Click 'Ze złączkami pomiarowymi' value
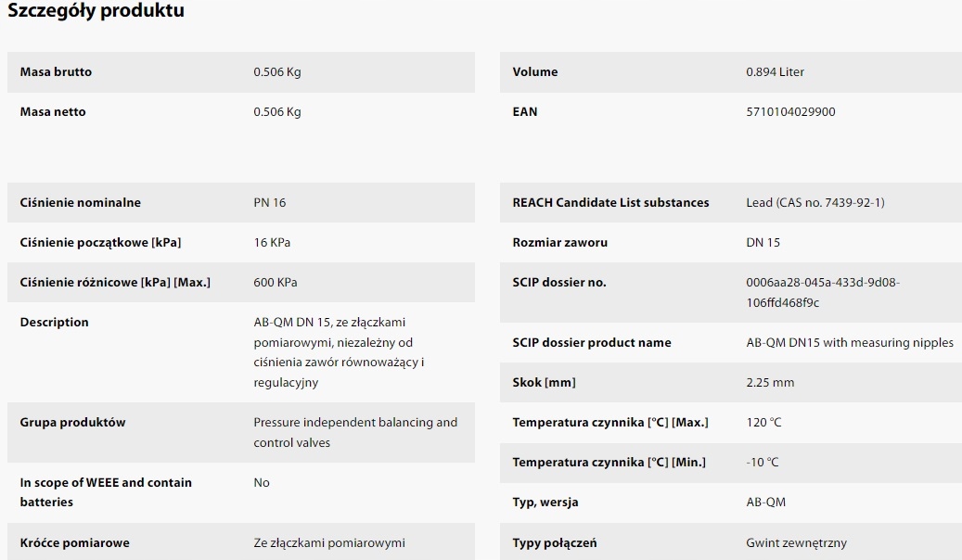Screen dimensions: 962x560 (x=328, y=542)
